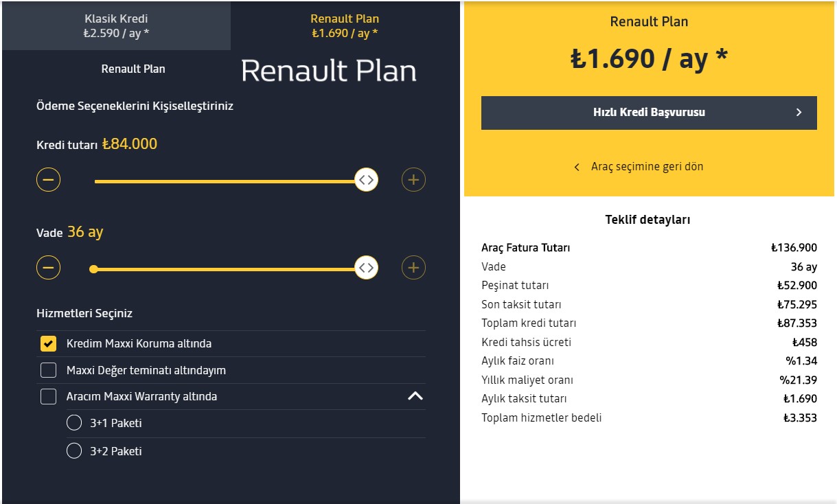This screenshot has width=837, height=504.
Task: Click the Renault Plan heading label
Action: tap(133, 69)
